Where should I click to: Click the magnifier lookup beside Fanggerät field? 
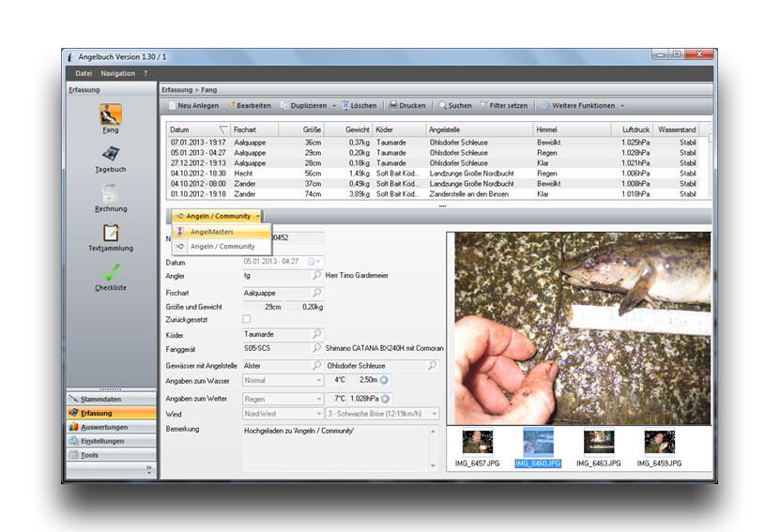coord(316,348)
